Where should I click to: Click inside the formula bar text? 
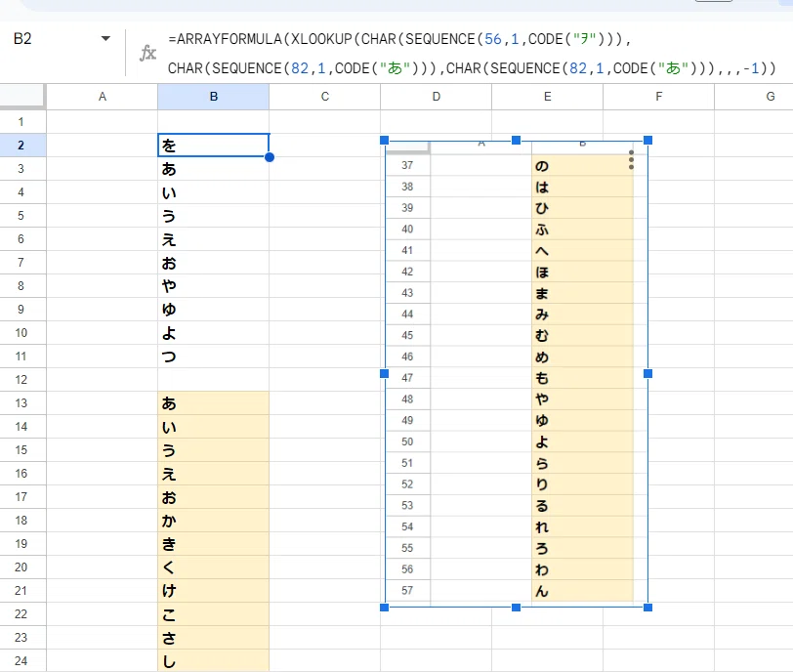point(472,54)
